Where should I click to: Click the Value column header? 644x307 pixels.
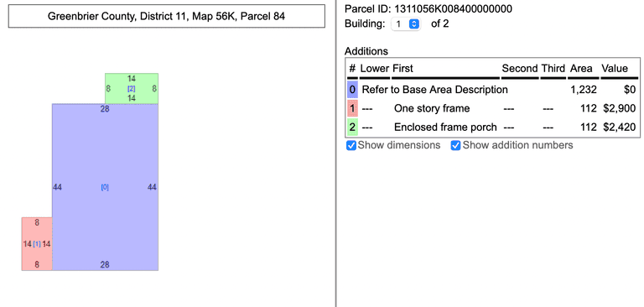tap(615, 68)
